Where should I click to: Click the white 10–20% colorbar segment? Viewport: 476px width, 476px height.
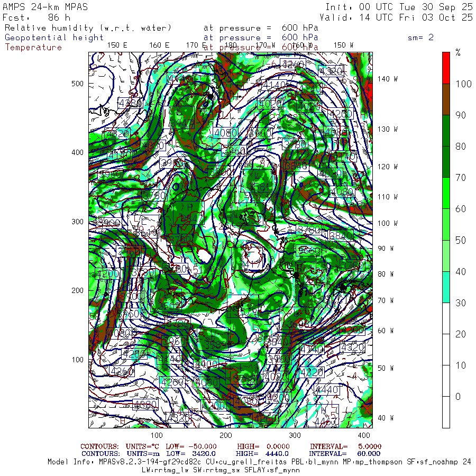coord(446,350)
